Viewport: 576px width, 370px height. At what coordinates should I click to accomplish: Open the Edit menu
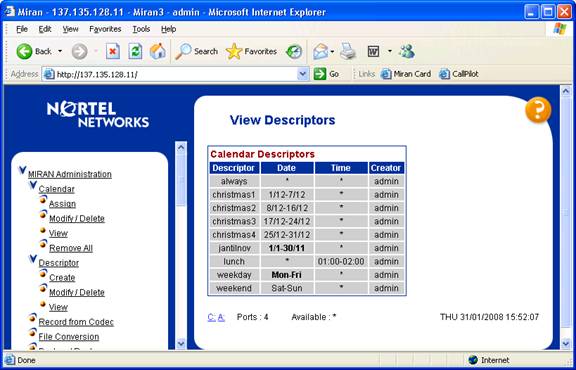pyautogui.click(x=45, y=29)
